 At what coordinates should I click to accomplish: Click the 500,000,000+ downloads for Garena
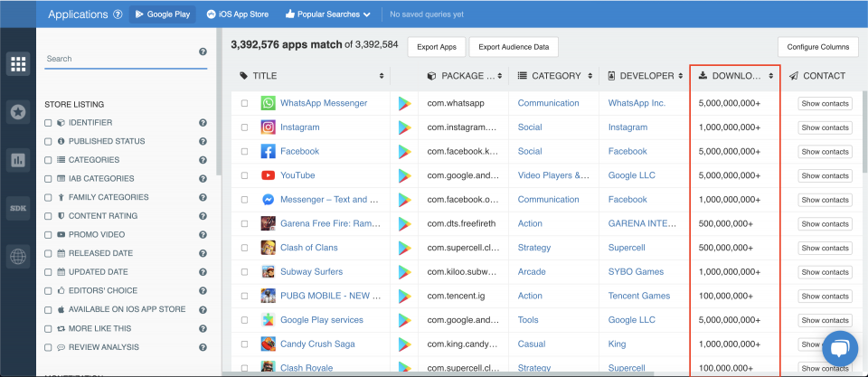pyautogui.click(x=726, y=223)
